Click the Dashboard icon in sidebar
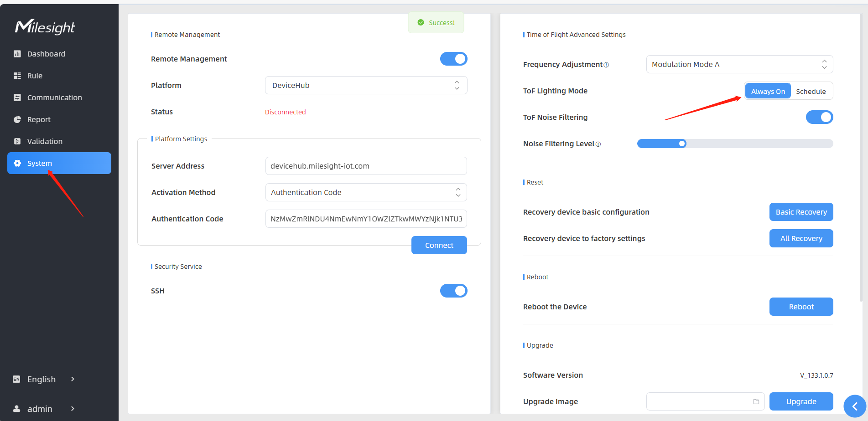The width and height of the screenshot is (868, 421). click(x=17, y=54)
